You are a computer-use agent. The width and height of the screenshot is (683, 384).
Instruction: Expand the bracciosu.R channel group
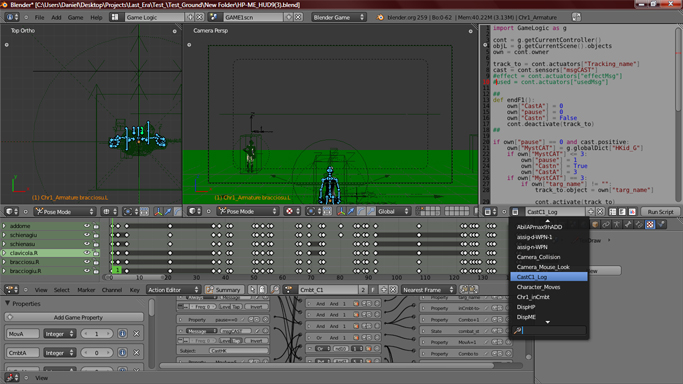tap(4, 262)
